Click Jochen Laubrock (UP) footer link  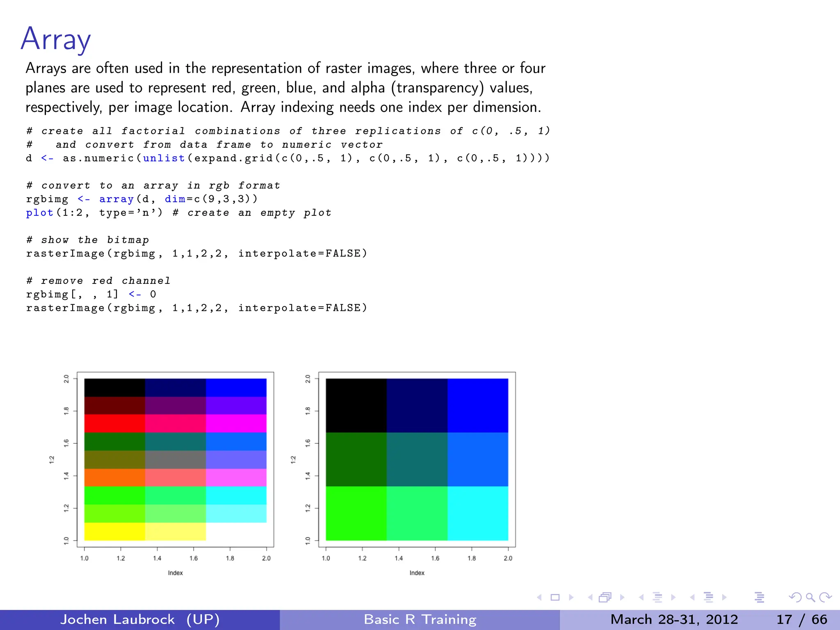[x=140, y=619]
